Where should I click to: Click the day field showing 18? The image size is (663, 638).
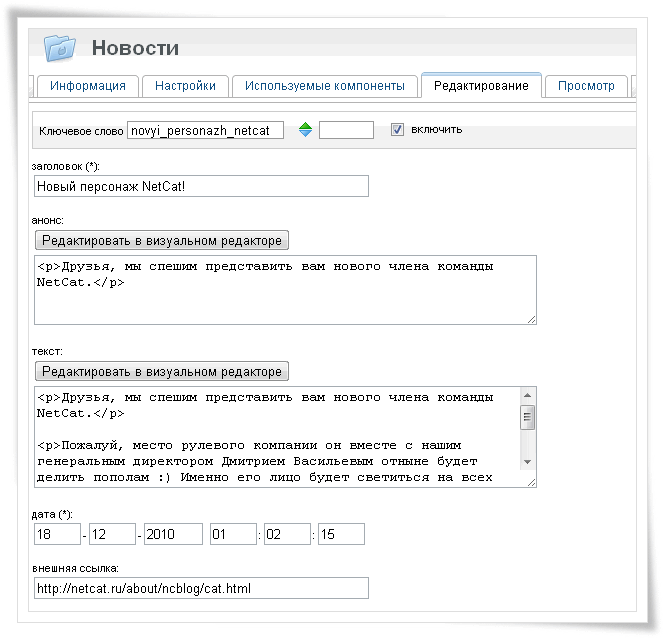(x=57, y=534)
